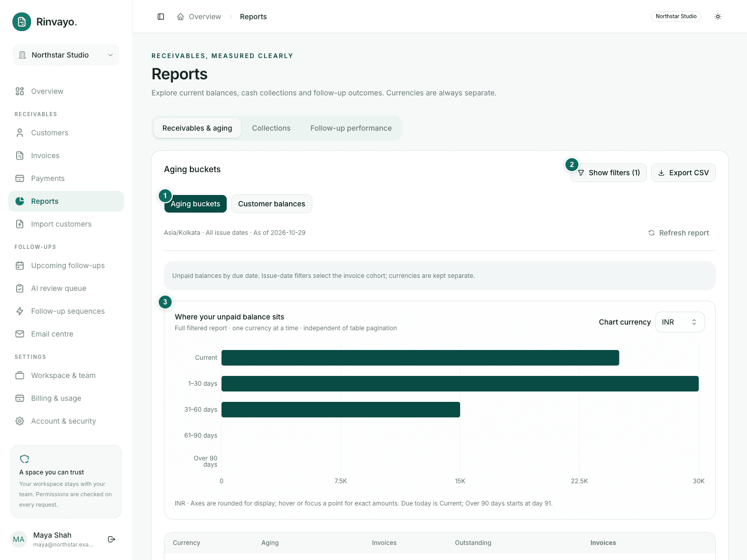Click the Reports pie chart icon
The width and height of the screenshot is (747, 560).
coord(20,201)
